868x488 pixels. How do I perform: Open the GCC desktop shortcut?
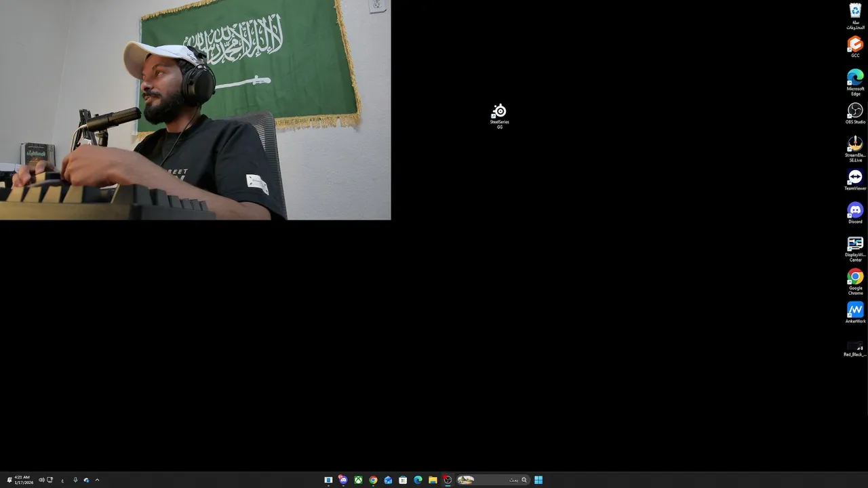point(855,47)
